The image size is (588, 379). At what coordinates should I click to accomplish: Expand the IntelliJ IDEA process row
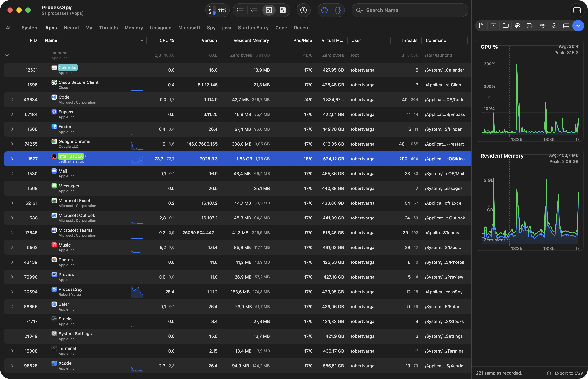point(12,159)
